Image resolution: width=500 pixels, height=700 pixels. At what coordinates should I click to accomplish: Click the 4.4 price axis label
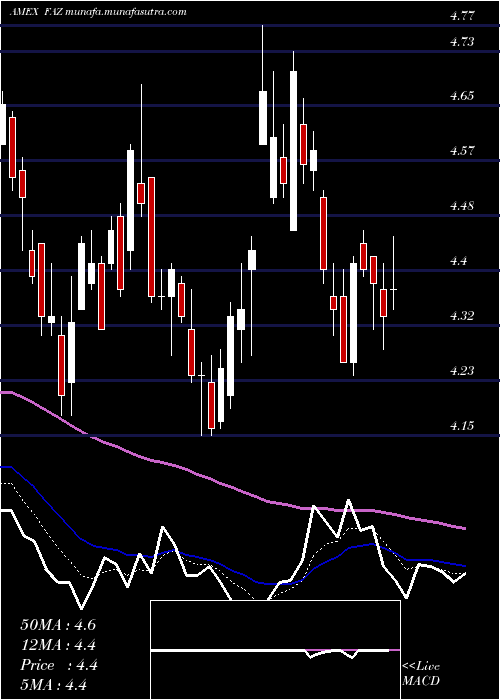click(459, 261)
